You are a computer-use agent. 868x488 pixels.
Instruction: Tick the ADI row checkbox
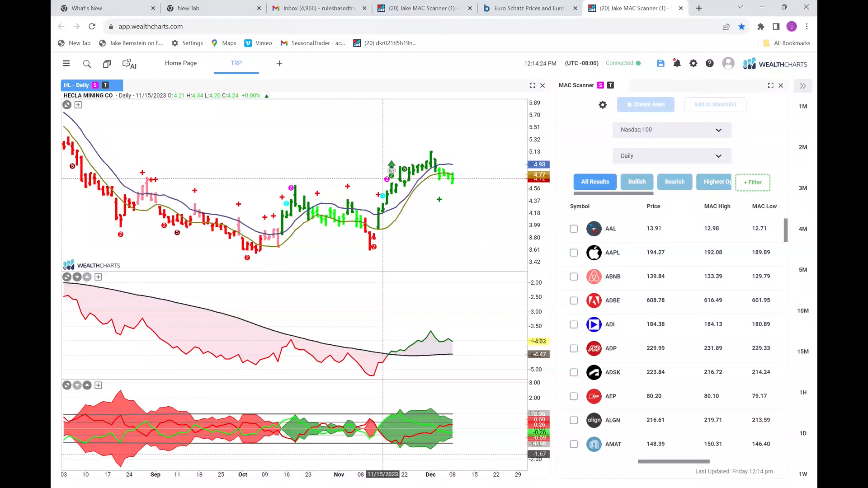(x=574, y=324)
